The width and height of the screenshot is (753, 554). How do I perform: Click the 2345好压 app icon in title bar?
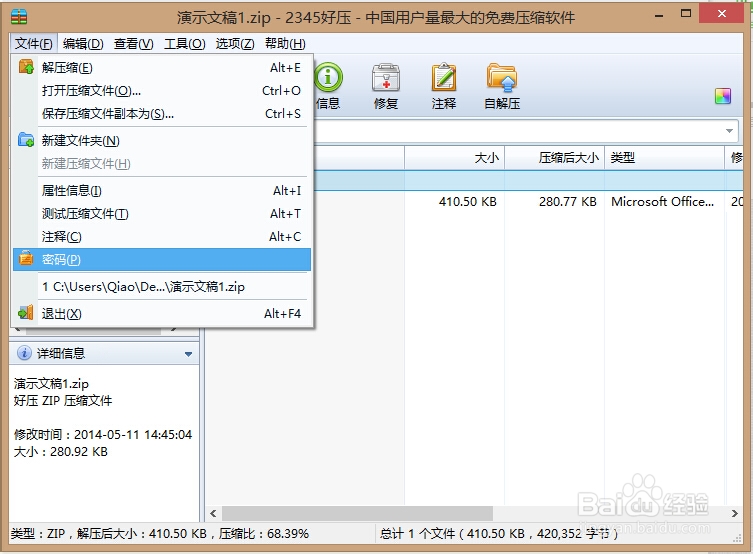[x=19, y=17]
